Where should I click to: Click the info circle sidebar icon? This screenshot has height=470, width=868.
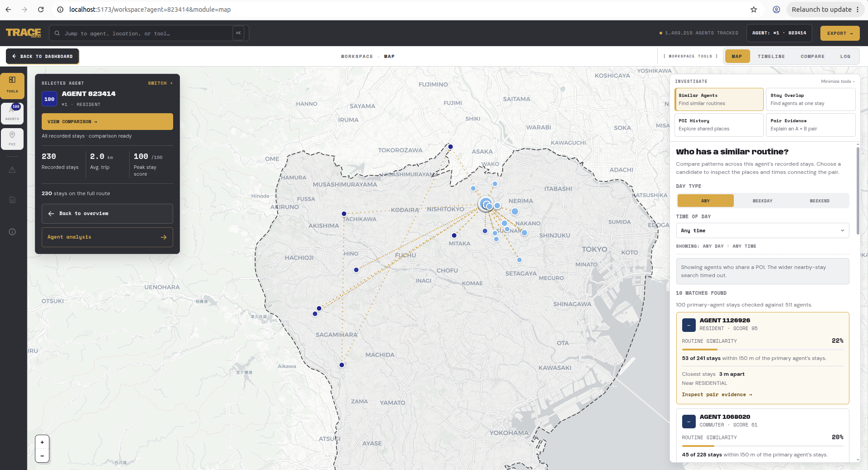tap(12, 232)
